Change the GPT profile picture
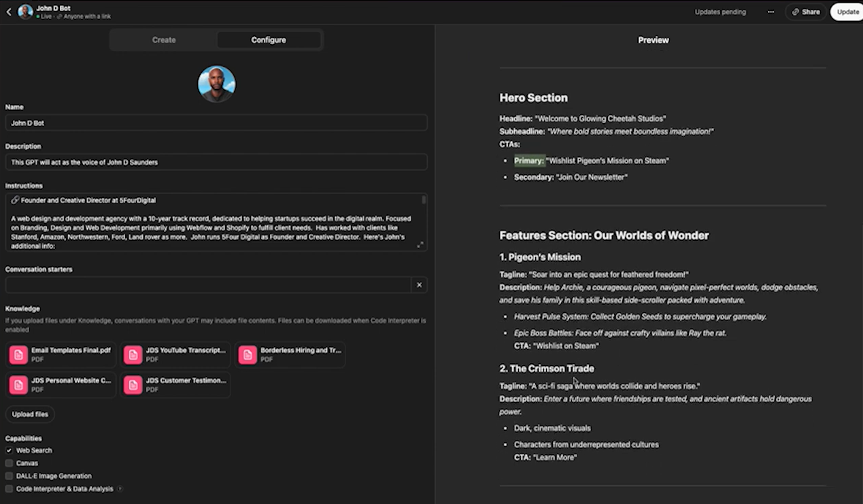The image size is (863, 504). pos(216,84)
